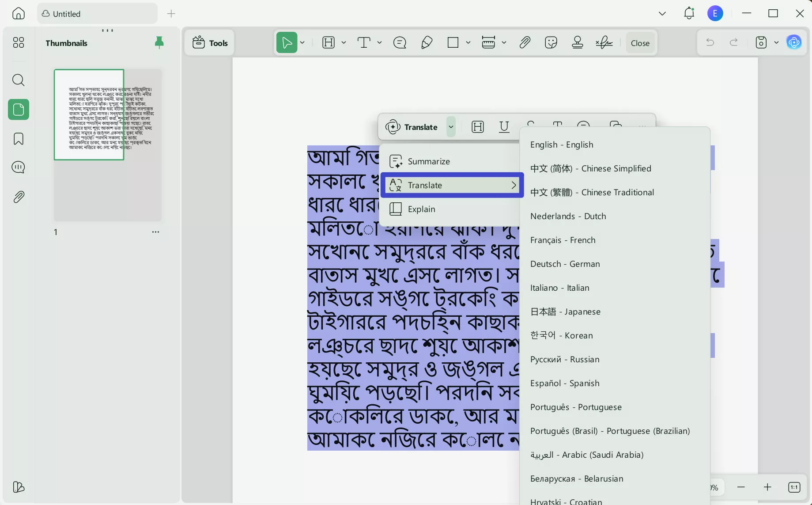The width and height of the screenshot is (812, 505).
Task: Click the paperclip attachment tool
Action: pyautogui.click(x=525, y=42)
